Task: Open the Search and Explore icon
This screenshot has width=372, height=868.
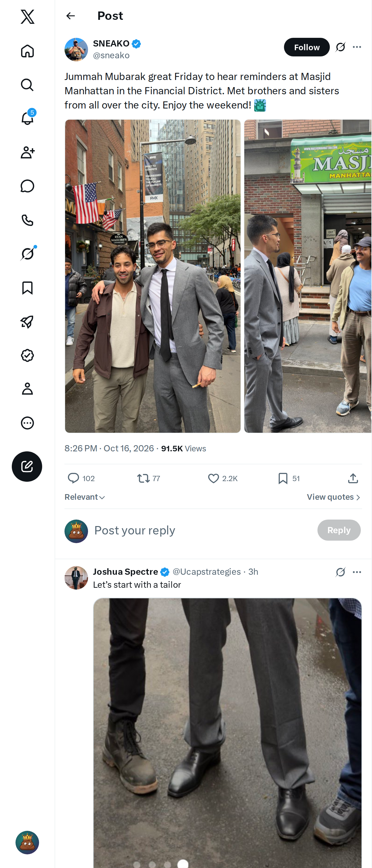Action: pyautogui.click(x=27, y=85)
